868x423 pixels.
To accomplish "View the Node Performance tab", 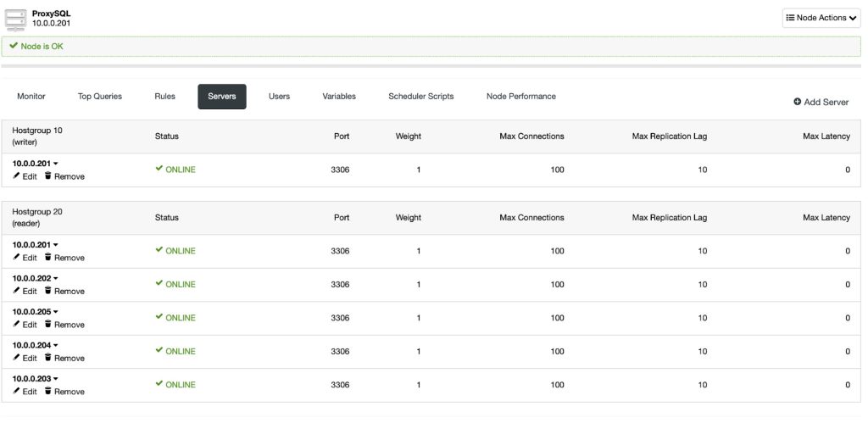I will 521,97.
